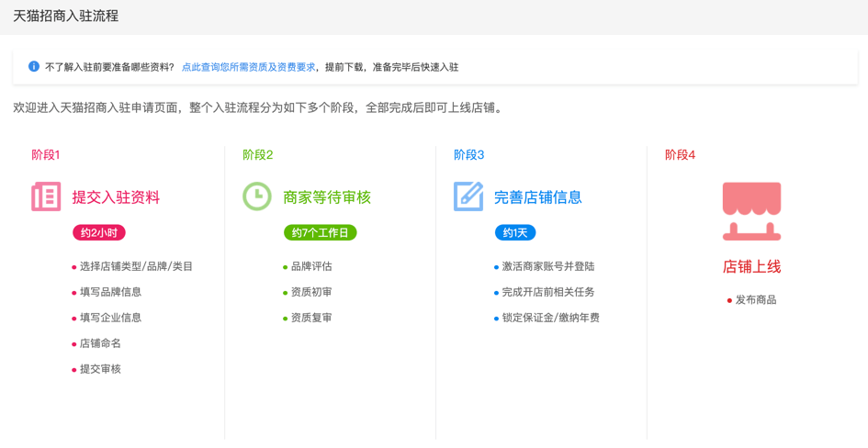Click the 提交入驻资料 heading

click(116, 197)
